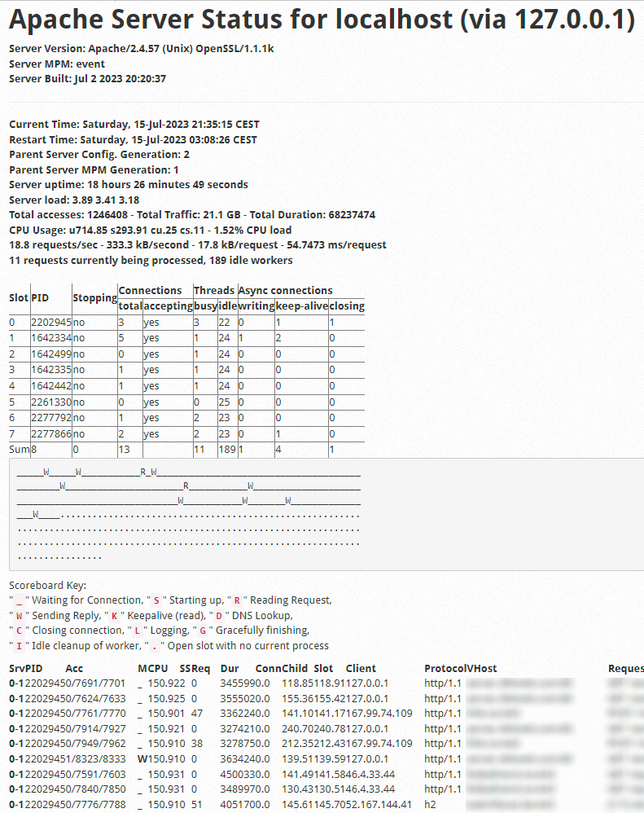
Task: Click the 'Server MPM: event' line
Action: (x=57, y=64)
